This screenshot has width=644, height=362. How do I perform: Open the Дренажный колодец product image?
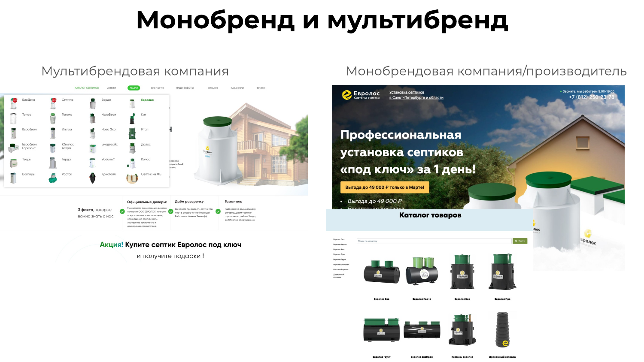point(502,329)
